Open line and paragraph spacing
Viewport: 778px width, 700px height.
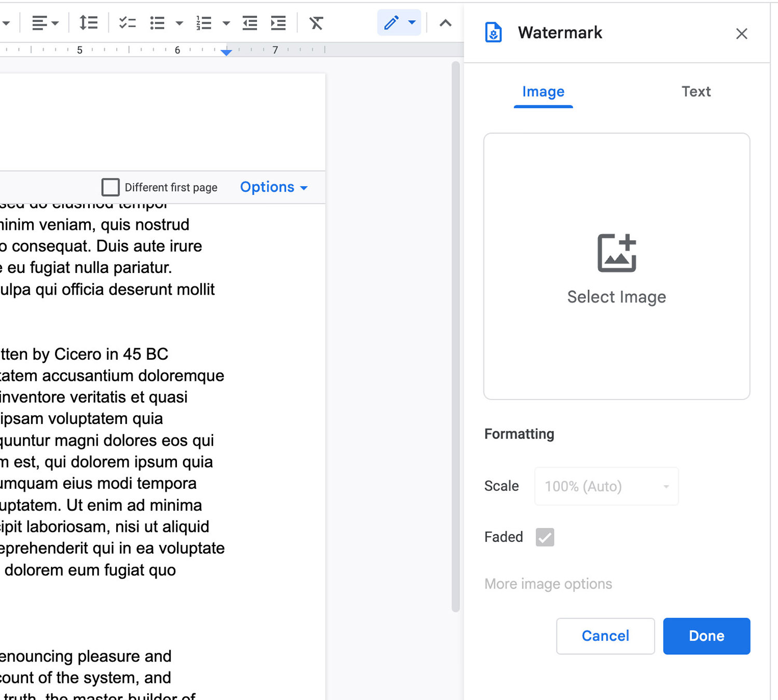(x=89, y=23)
